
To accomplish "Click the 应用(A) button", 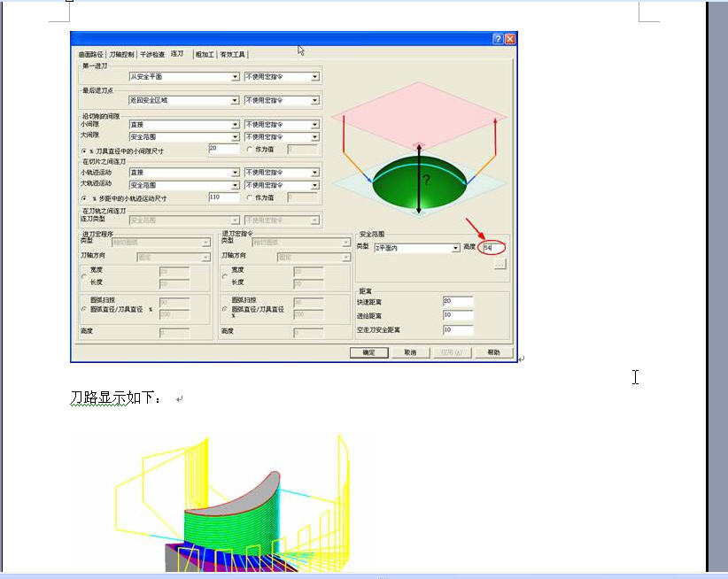I will (452, 352).
